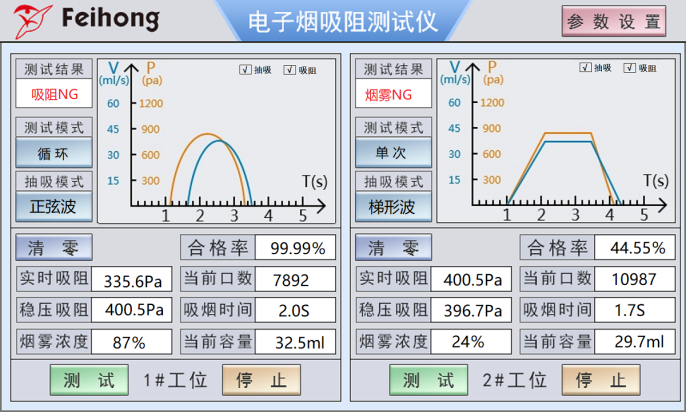Select the 烟雾NG result field
Image resolution: width=686 pixels, height=412 pixels.
click(x=393, y=94)
